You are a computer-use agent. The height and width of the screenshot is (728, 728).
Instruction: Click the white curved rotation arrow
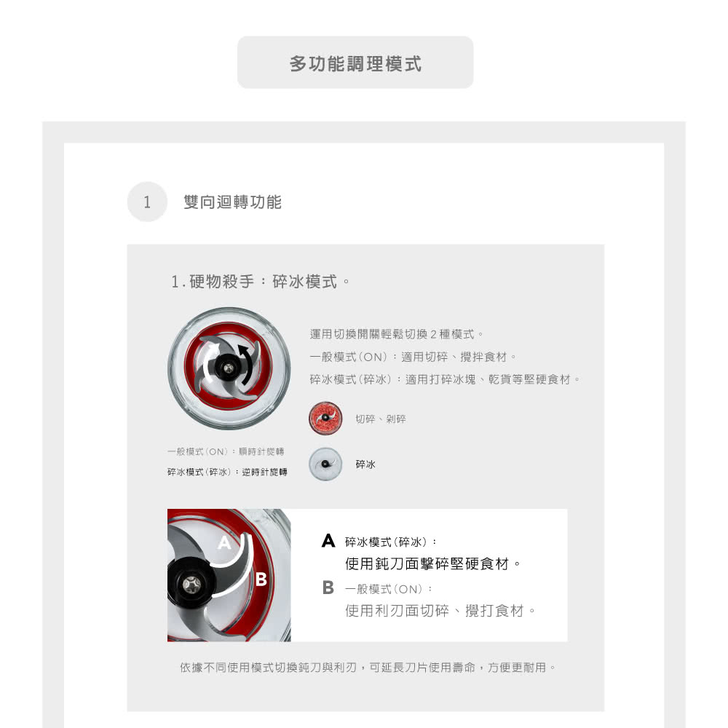209,358
